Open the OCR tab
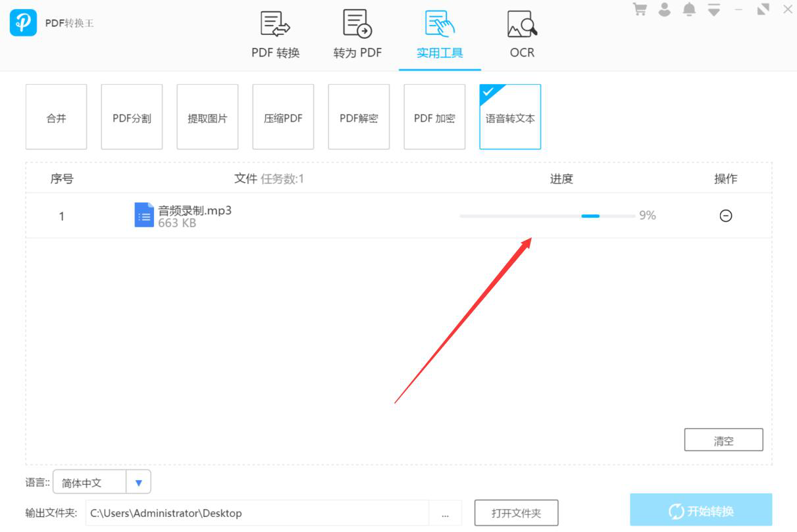The image size is (797, 532). (x=523, y=36)
